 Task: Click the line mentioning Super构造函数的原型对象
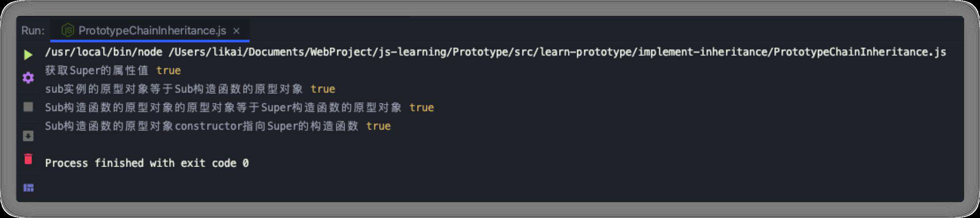tap(239, 108)
